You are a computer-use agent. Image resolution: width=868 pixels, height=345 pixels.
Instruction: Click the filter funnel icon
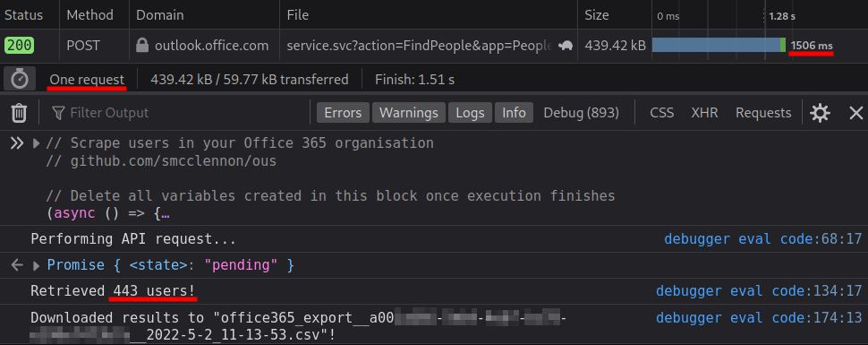[x=58, y=113]
